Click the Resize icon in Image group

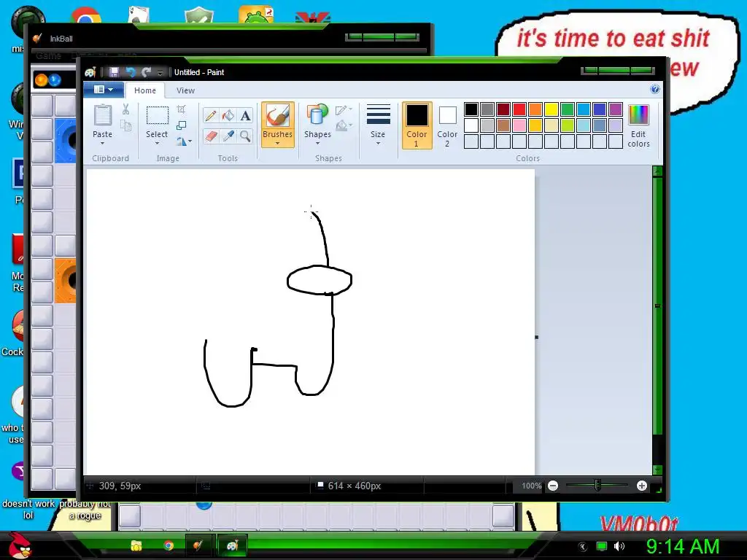(x=181, y=125)
